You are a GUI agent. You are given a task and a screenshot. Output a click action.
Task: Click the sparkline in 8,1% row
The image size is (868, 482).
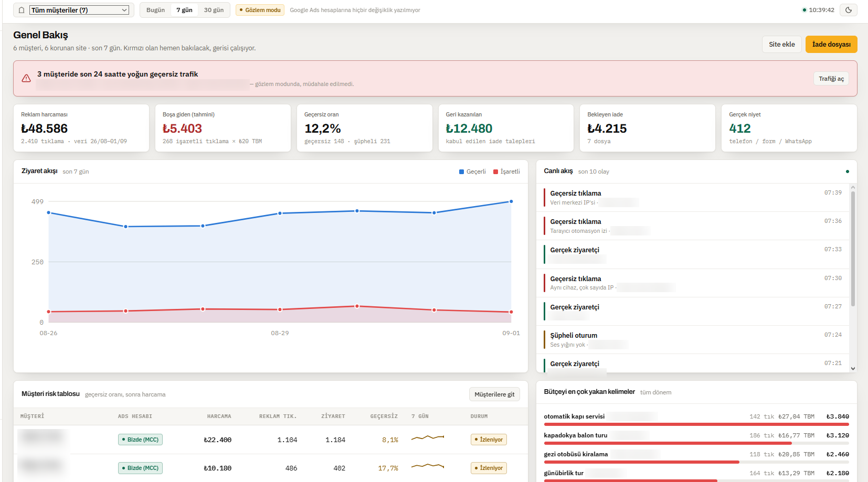coord(428,437)
